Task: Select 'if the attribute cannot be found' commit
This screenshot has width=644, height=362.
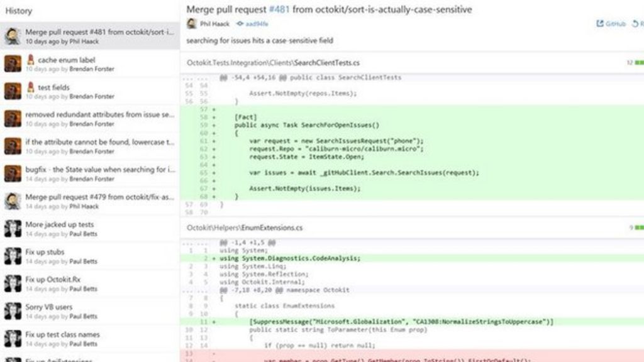Action: click(94, 146)
